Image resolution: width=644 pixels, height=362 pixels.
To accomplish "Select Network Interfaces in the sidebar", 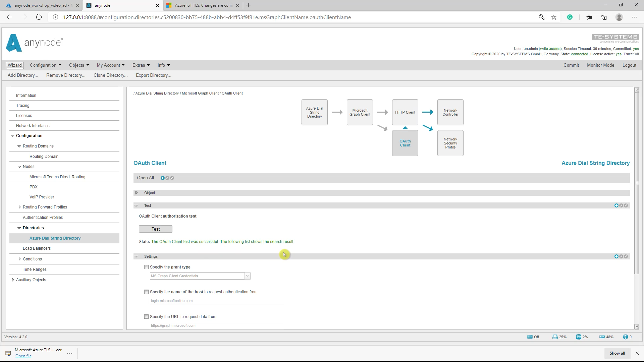I will tap(33, 126).
